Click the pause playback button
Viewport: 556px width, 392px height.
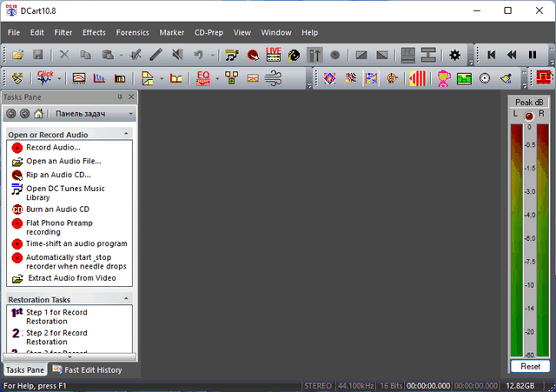tap(533, 55)
